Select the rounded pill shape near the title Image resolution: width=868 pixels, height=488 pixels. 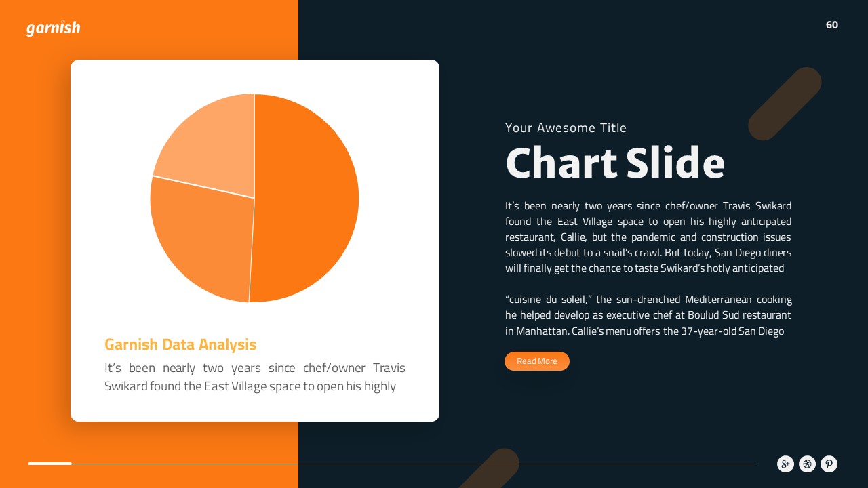785,104
